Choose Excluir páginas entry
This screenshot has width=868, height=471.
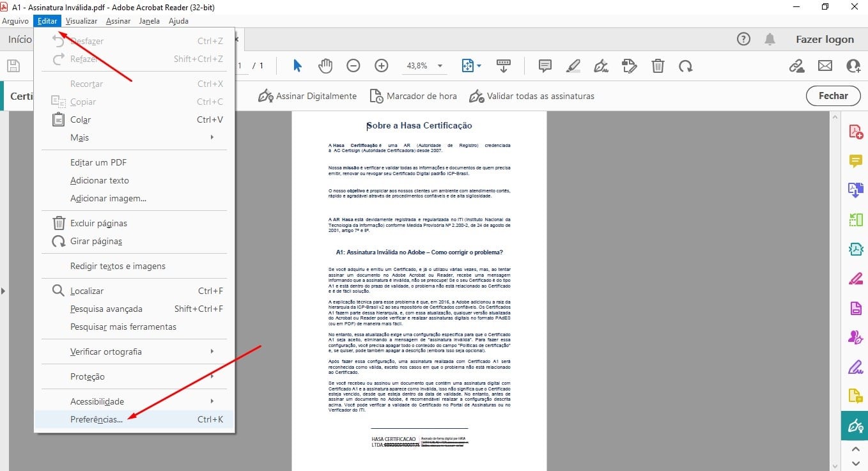(x=134, y=223)
